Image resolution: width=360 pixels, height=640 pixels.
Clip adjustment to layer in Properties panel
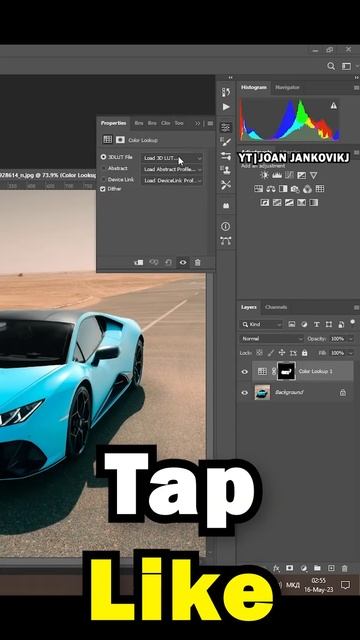139,262
